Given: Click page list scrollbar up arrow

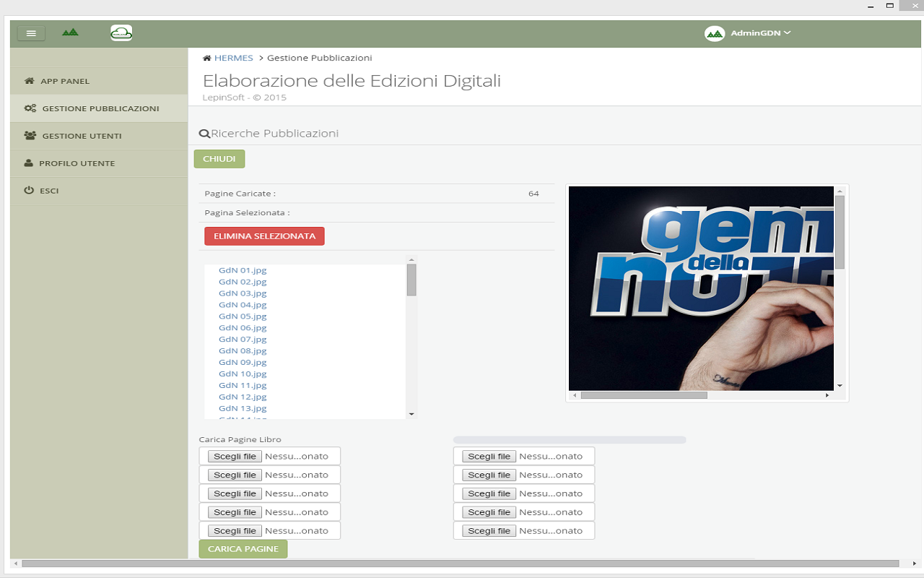Looking at the screenshot, I should (x=411, y=259).
